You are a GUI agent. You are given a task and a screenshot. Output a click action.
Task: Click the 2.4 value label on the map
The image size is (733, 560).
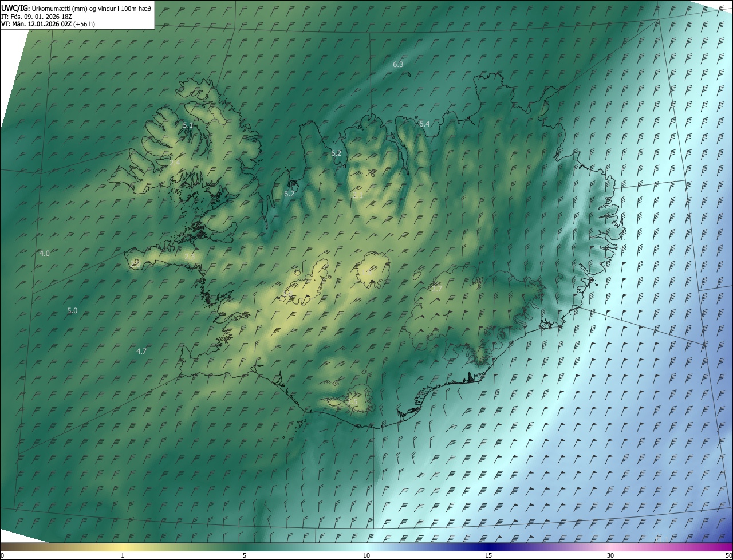pos(175,163)
